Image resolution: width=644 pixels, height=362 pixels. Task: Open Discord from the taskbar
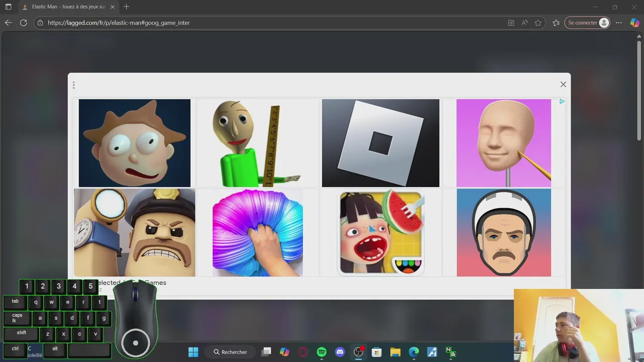click(x=340, y=352)
